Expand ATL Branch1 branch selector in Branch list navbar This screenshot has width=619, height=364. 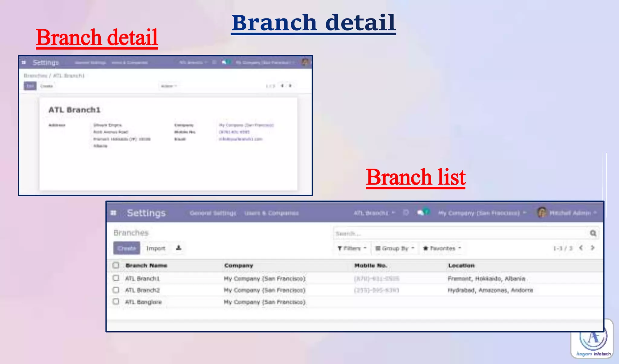coord(374,213)
